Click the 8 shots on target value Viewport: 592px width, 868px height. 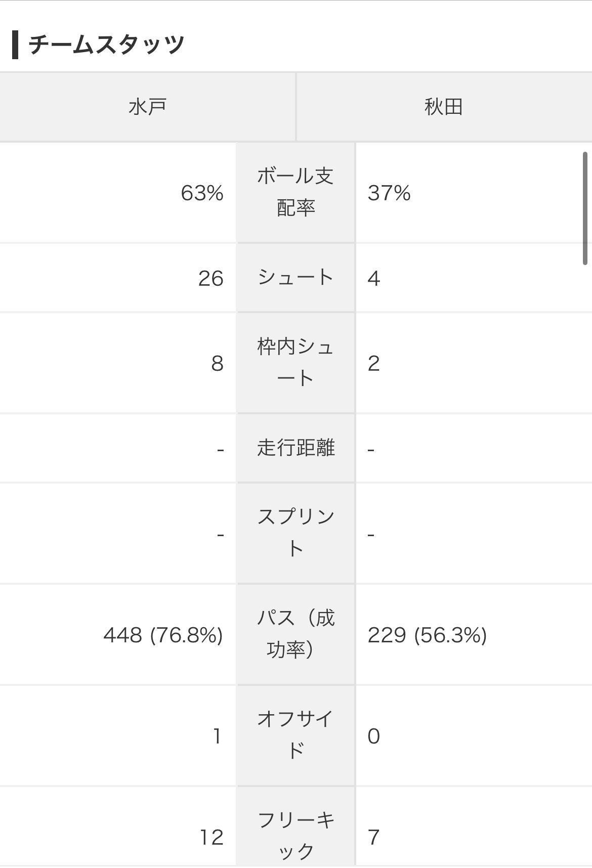pos(218,363)
